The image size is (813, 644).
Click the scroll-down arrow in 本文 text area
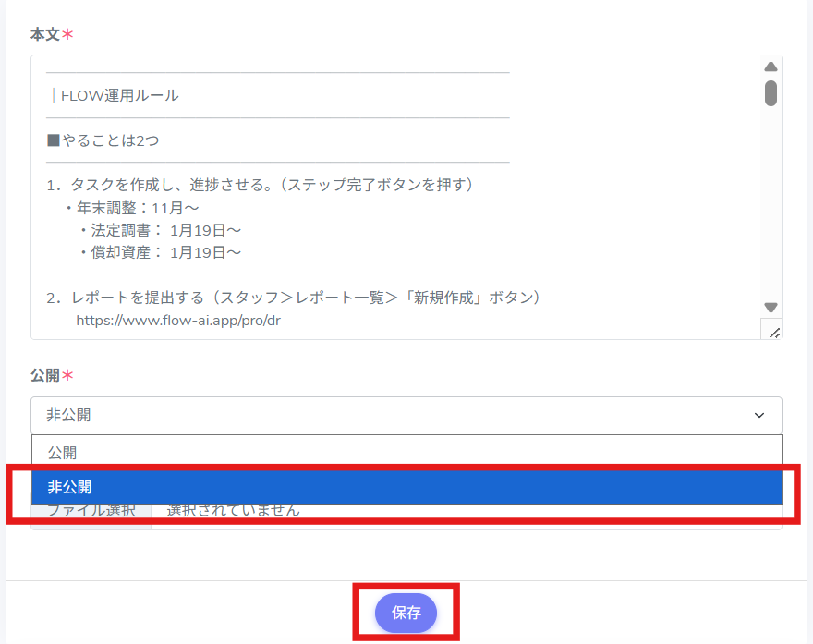pos(771,308)
